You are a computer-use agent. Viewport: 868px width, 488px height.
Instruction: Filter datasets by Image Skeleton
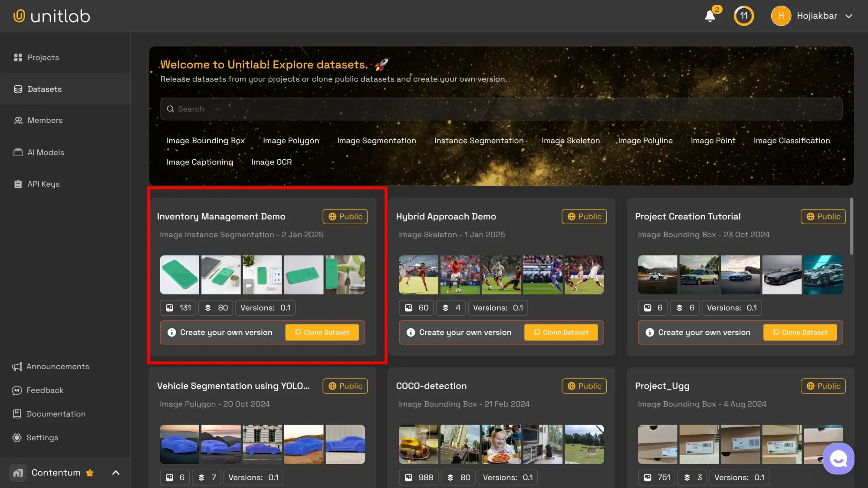click(x=570, y=141)
